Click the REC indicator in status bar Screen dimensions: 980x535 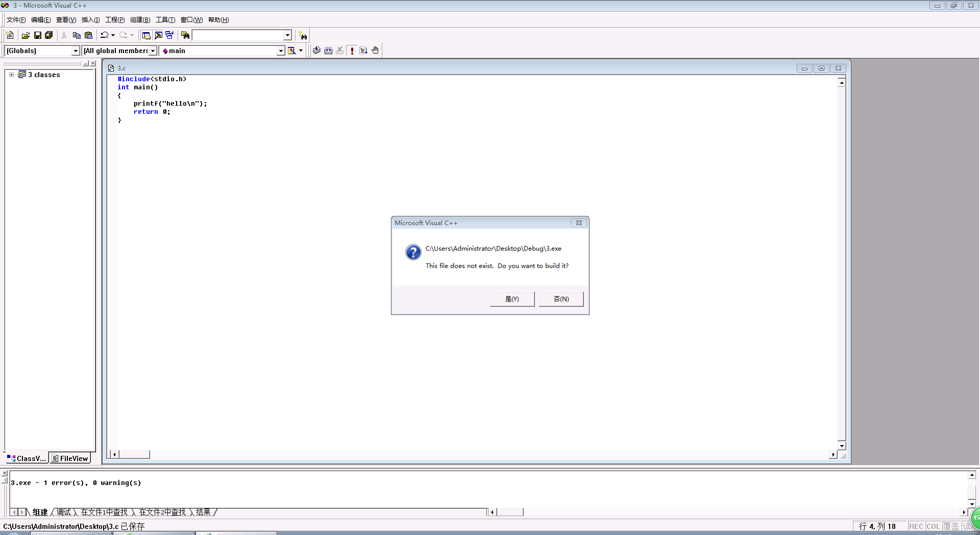tap(916, 526)
